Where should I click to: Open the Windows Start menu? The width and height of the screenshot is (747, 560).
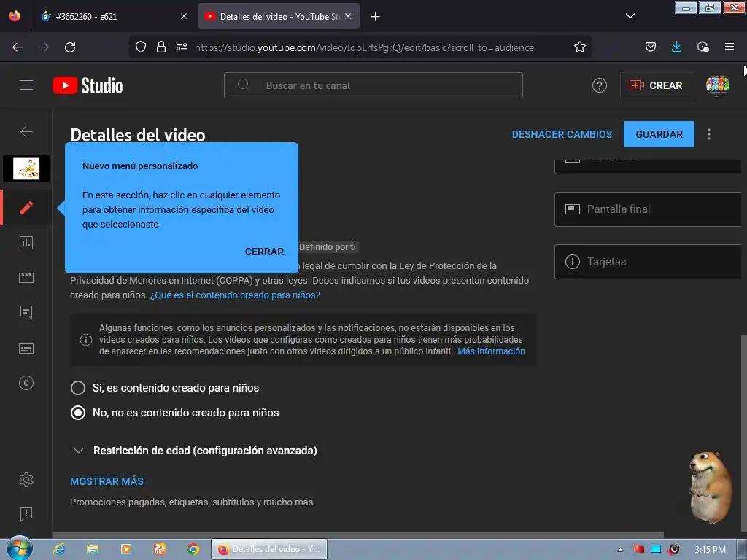click(20, 548)
